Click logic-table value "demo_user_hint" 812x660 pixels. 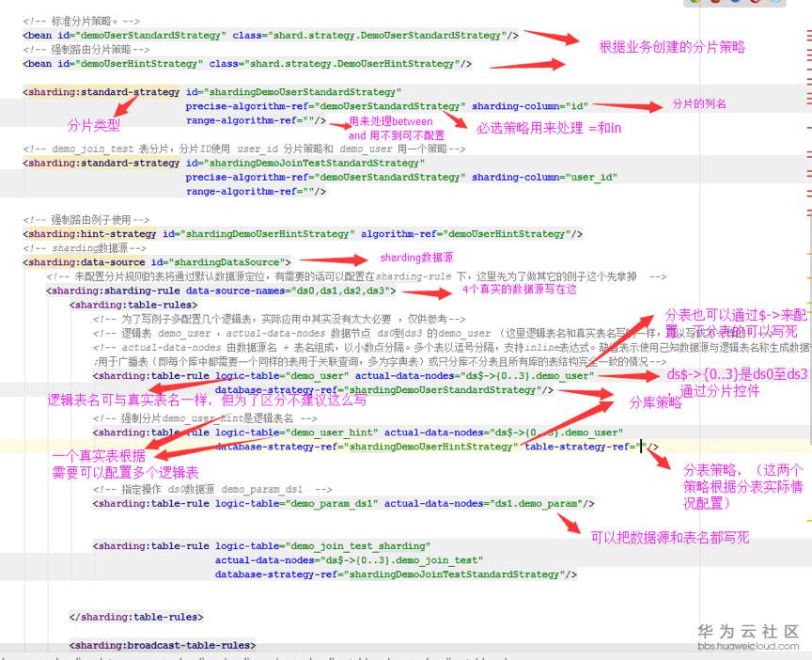pos(332,432)
